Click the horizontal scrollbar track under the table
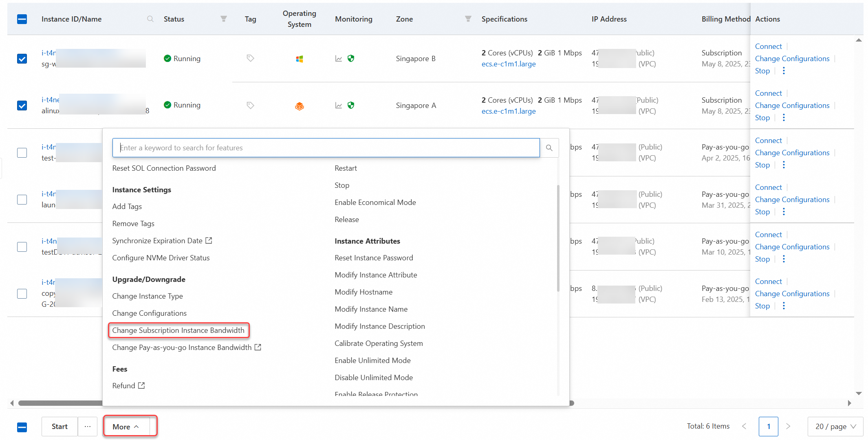Image resolution: width=868 pixels, height=440 pixels. click(709, 403)
